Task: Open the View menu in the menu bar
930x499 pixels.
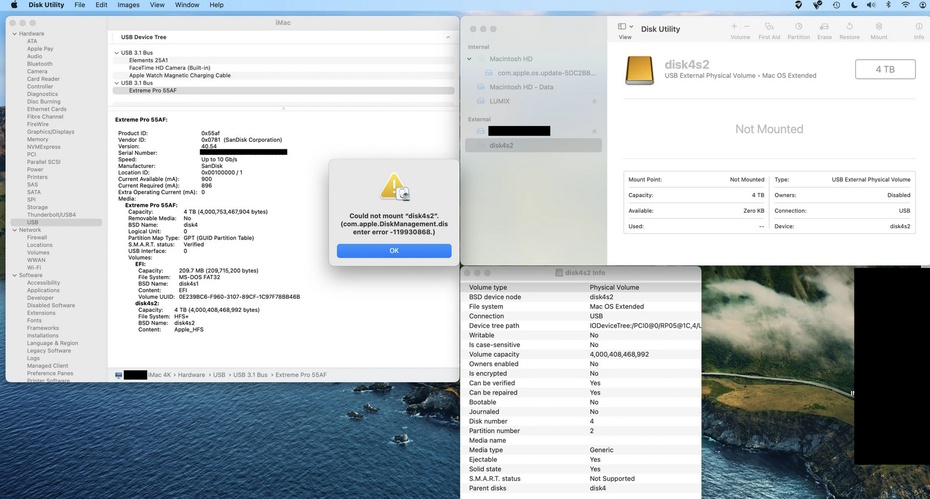Action: [157, 5]
